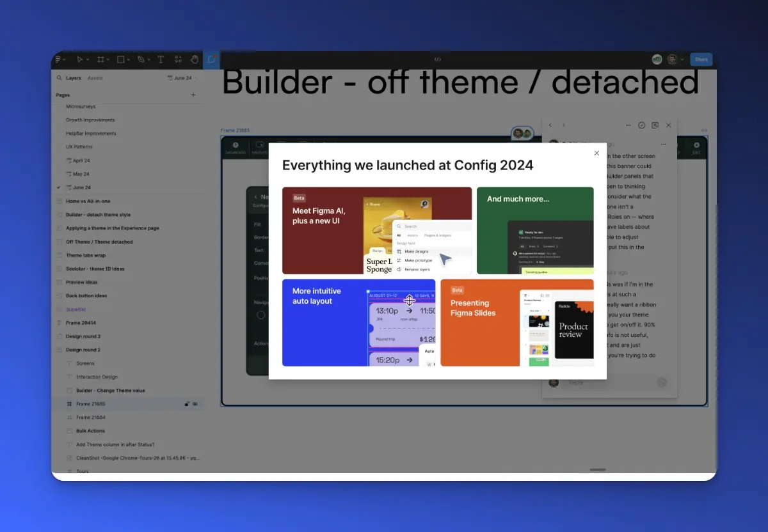The width and height of the screenshot is (768, 532).
Task: Mark comment thread as resolved
Action: pyautogui.click(x=642, y=125)
